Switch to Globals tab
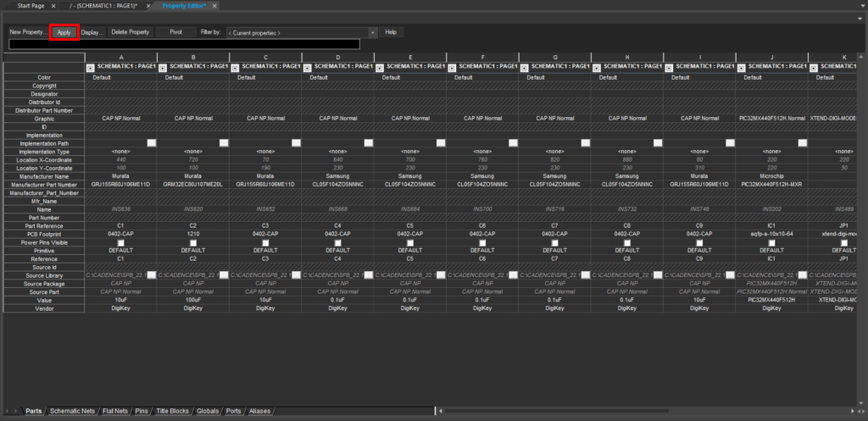Viewport: 868px width, 421px height. (x=208, y=412)
